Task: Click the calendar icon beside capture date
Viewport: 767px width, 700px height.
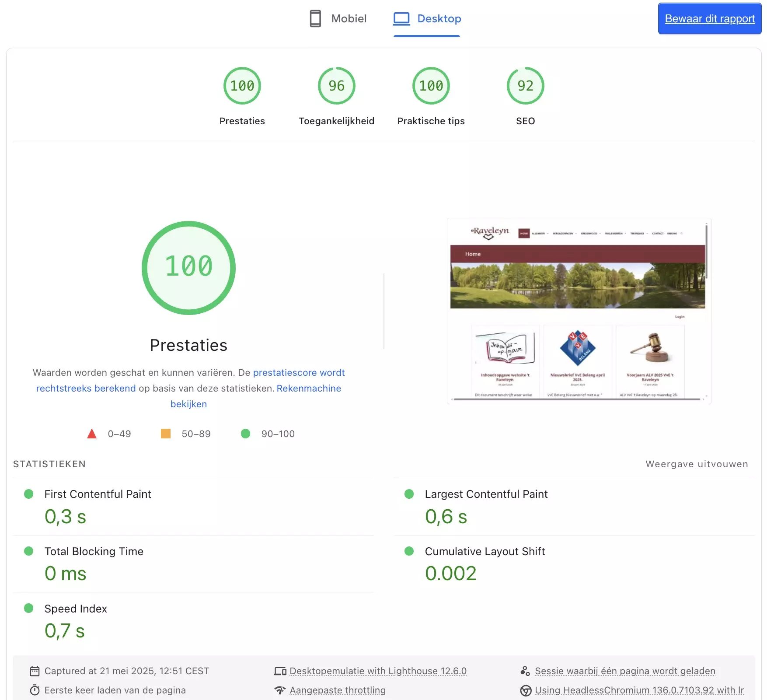Action: [35, 671]
